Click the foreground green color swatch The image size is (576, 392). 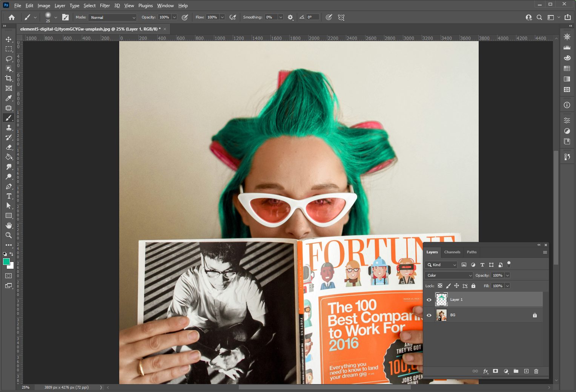(x=6, y=262)
